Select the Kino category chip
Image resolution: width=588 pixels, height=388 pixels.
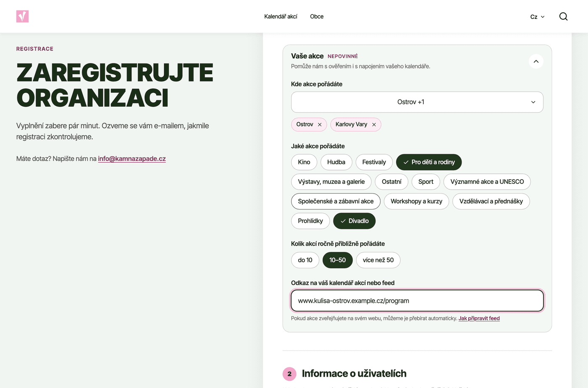pyautogui.click(x=304, y=162)
